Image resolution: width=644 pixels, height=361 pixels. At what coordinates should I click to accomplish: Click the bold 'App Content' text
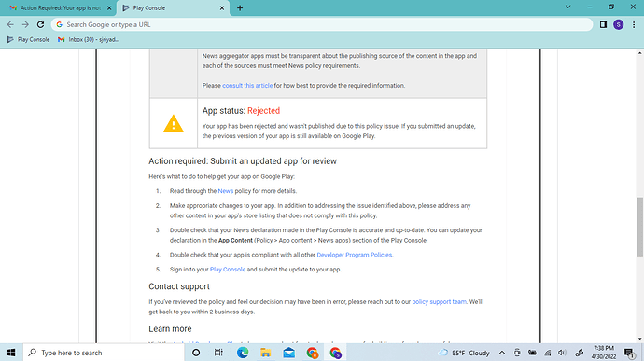coord(235,241)
